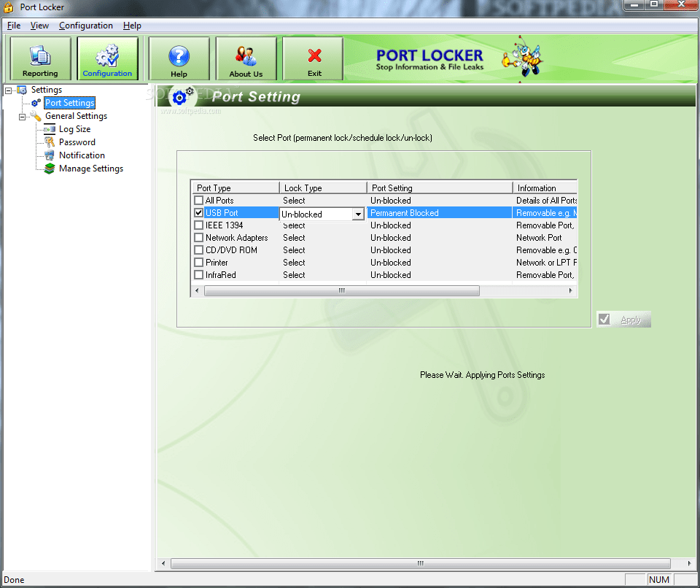Click the About Us toolbar button
The width and height of the screenshot is (700, 588).
(x=246, y=58)
